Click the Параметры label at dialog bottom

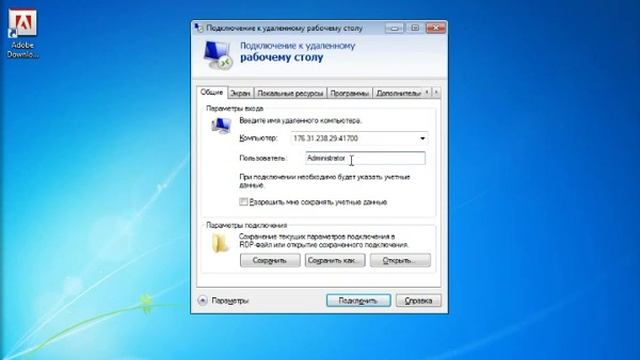point(230,301)
